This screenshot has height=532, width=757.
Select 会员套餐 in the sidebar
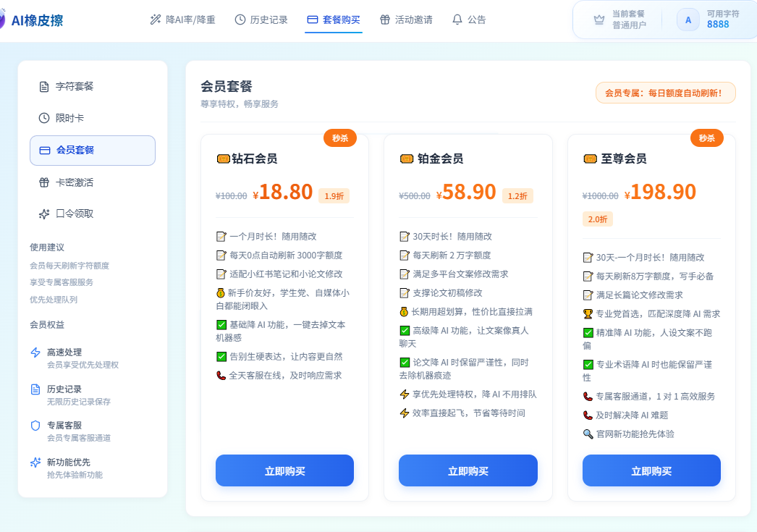pyautogui.click(x=93, y=151)
